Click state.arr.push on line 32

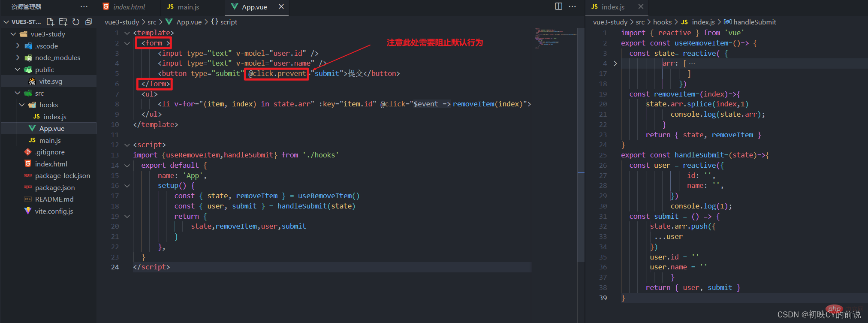tap(678, 226)
